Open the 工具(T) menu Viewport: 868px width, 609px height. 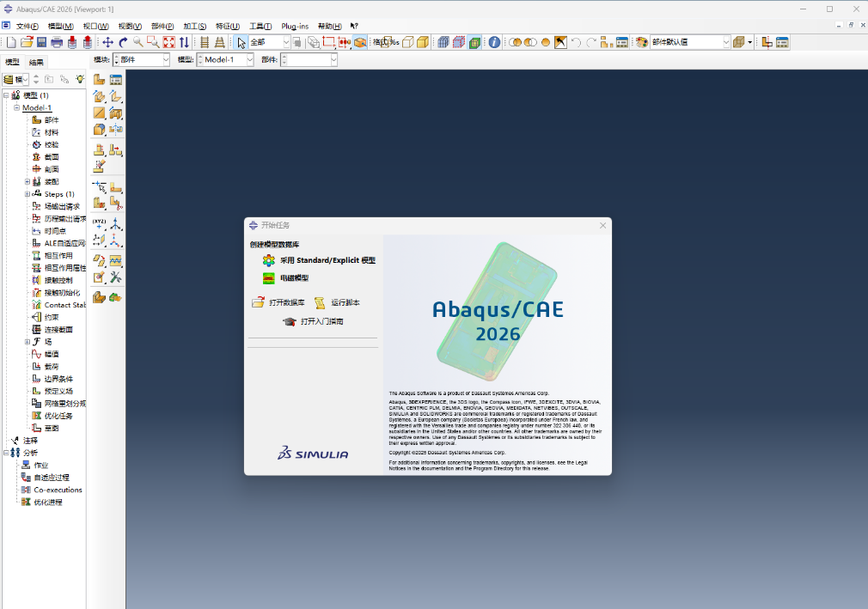point(260,26)
